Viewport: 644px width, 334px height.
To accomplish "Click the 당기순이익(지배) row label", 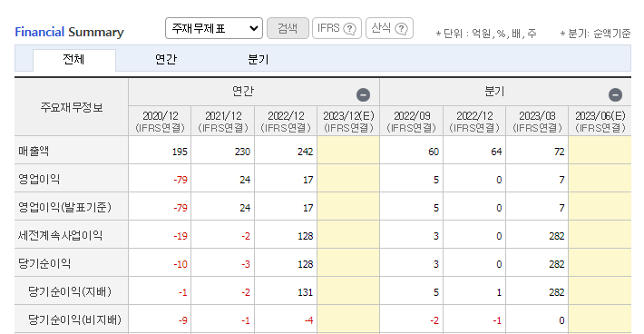I will [x=70, y=291].
